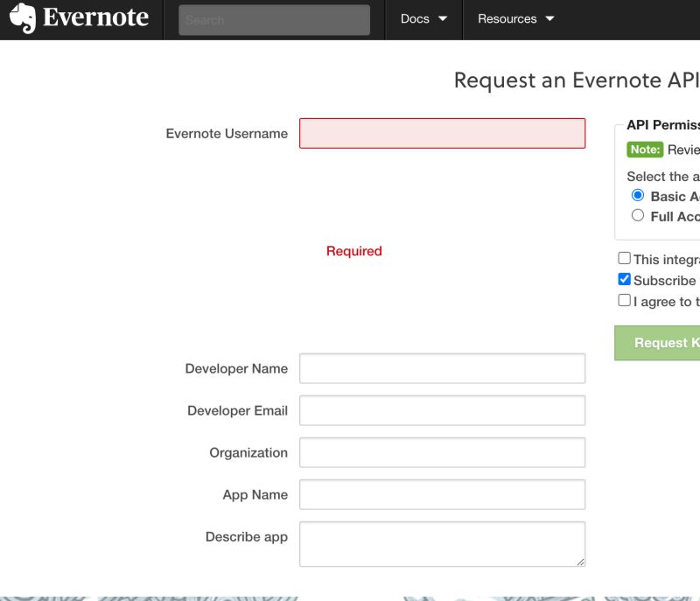Click the Request an Evernote API heading
This screenshot has width=700, height=601.
click(x=577, y=80)
